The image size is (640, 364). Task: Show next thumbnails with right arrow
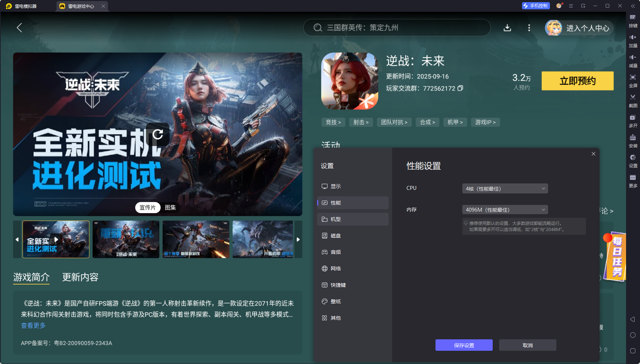298,239
